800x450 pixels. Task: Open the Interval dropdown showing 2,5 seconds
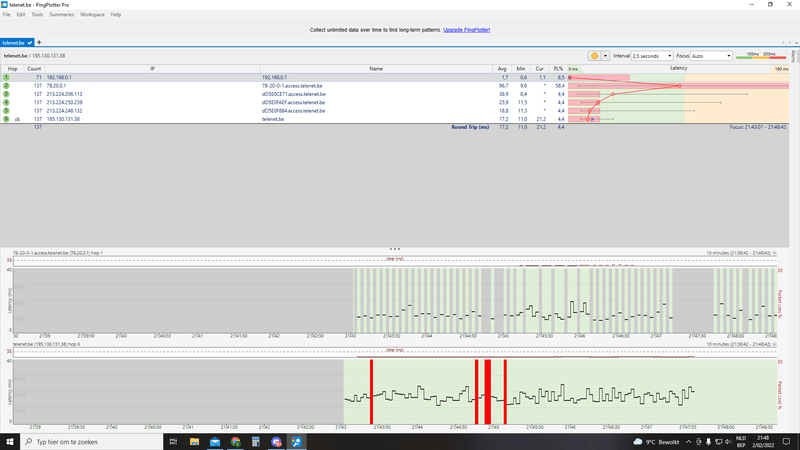point(652,56)
